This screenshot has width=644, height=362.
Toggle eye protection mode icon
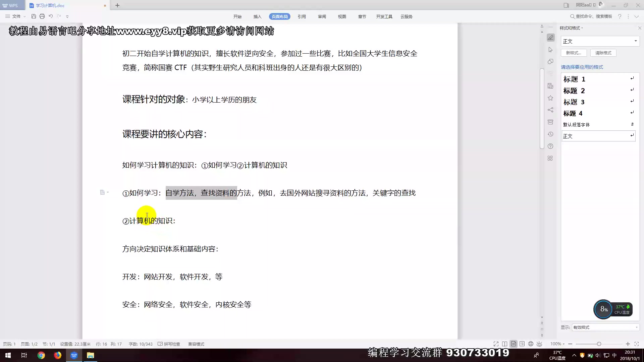click(539, 344)
